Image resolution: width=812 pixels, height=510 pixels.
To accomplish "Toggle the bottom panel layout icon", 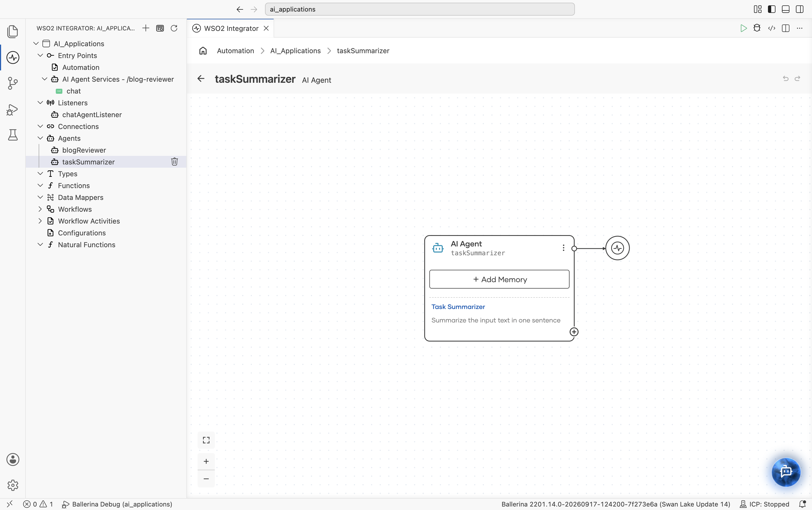I will click(785, 9).
